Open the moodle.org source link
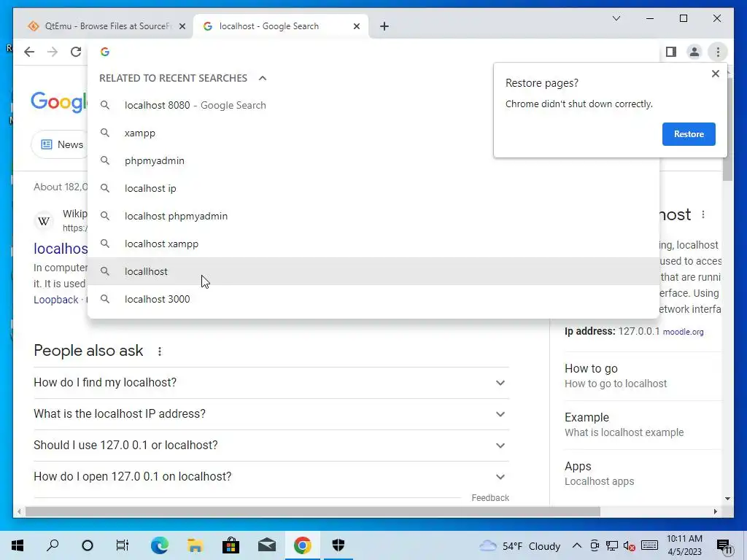The width and height of the screenshot is (747, 560). (x=683, y=332)
